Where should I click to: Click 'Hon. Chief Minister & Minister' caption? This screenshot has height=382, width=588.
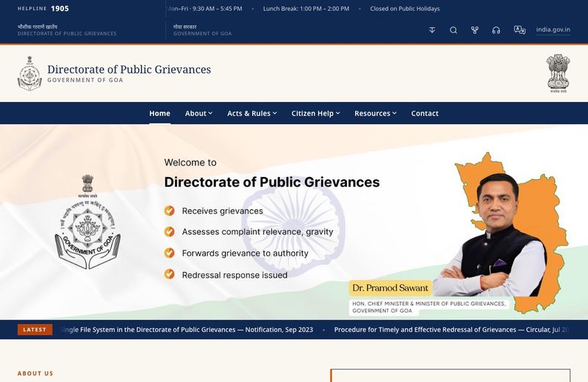point(429,307)
